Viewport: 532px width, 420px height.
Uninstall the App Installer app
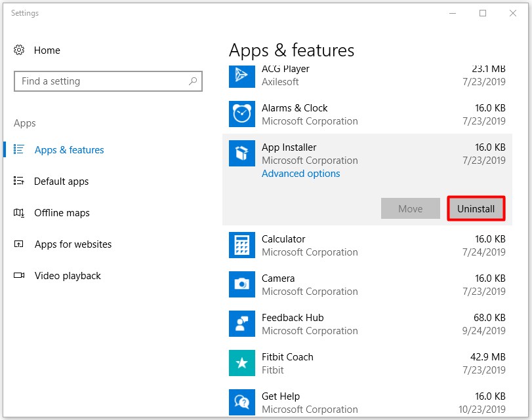tap(476, 208)
